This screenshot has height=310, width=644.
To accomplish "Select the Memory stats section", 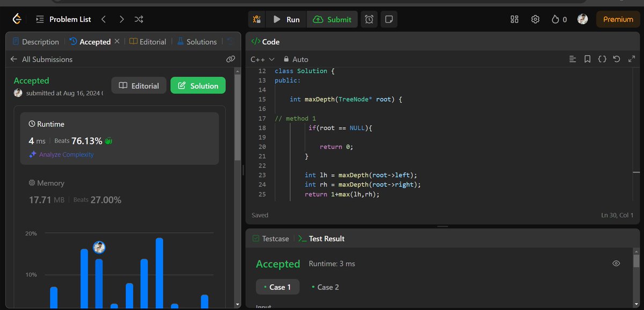I will click(x=120, y=191).
